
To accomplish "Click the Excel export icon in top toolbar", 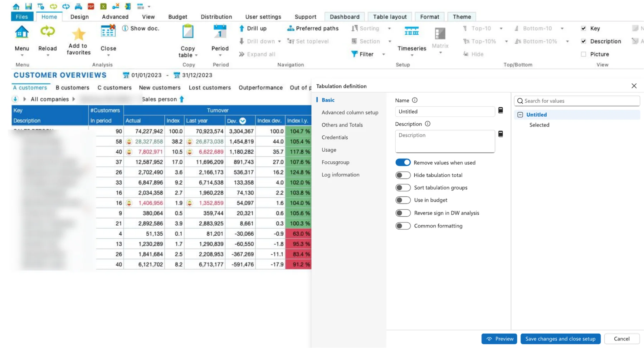I will coord(103,6).
